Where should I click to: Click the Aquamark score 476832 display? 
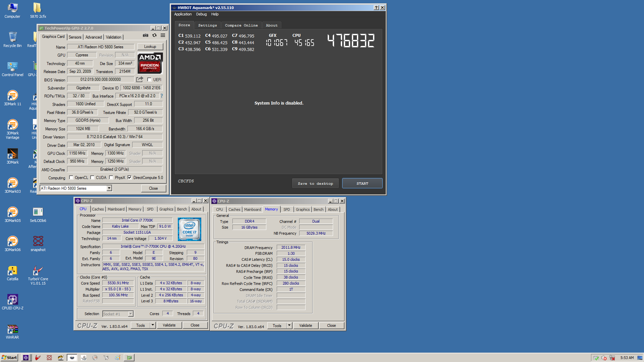351,41
